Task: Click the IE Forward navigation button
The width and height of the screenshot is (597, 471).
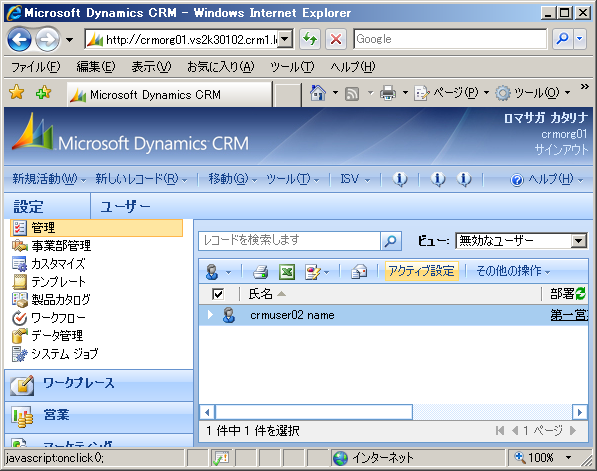Action: 48,39
